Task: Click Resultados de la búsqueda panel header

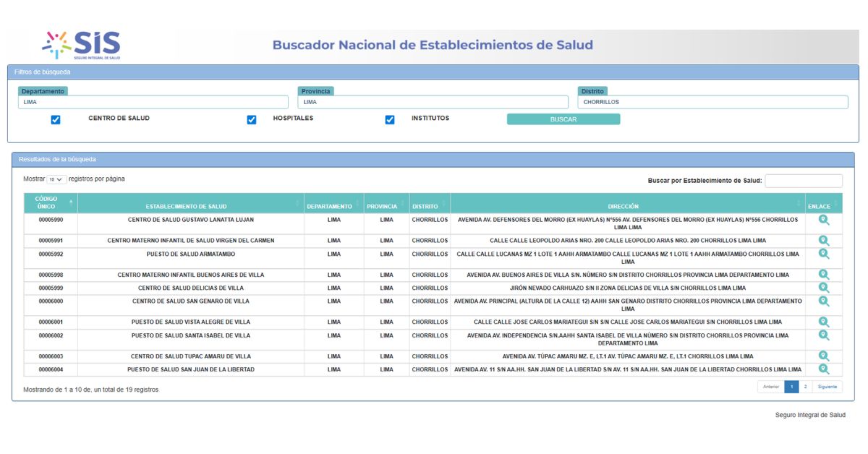Action: (x=433, y=159)
